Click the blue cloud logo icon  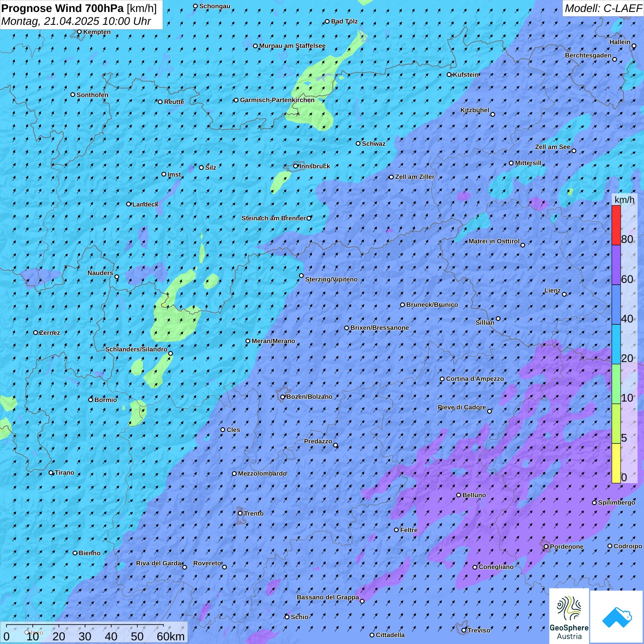click(x=617, y=617)
